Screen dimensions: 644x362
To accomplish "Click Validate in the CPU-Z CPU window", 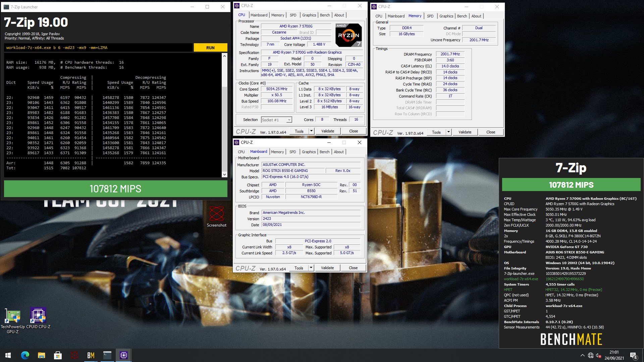I will (328, 131).
